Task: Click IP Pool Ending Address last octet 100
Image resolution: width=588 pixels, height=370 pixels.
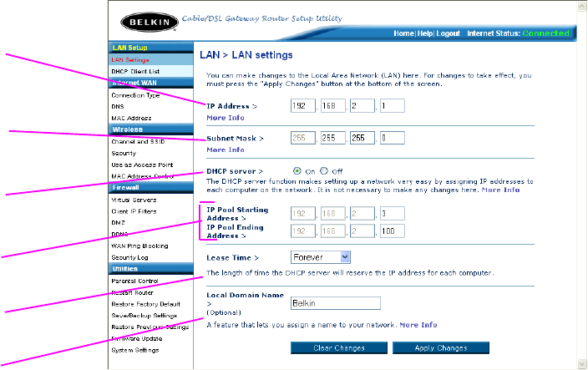Action: pyautogui.click(x=393, y=231)
